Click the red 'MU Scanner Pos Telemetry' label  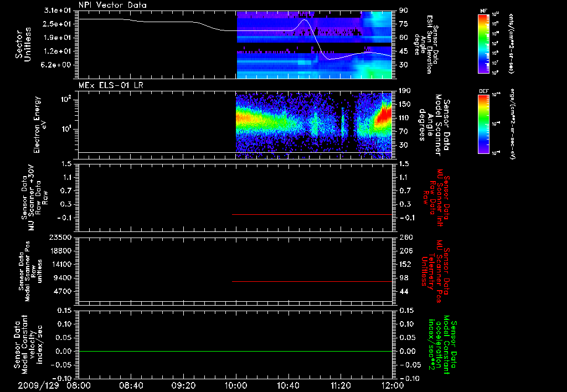[435, 271]
